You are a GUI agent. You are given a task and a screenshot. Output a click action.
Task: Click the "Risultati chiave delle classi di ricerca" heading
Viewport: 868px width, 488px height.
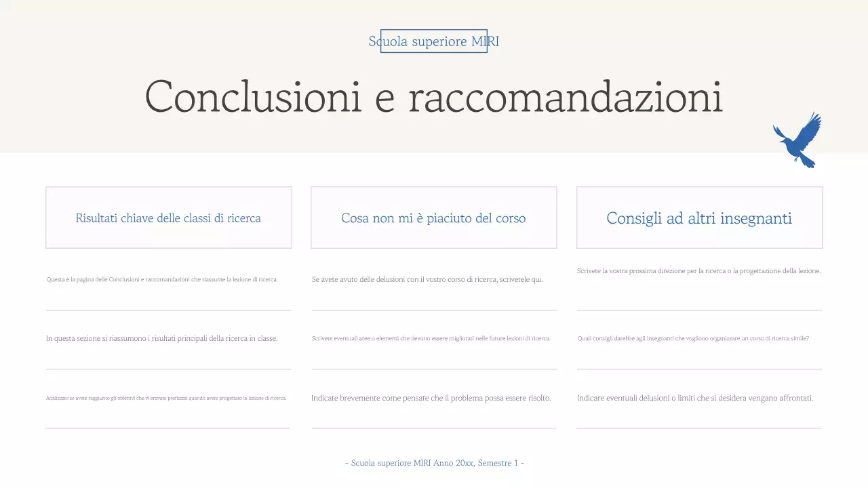click(168, 218)
